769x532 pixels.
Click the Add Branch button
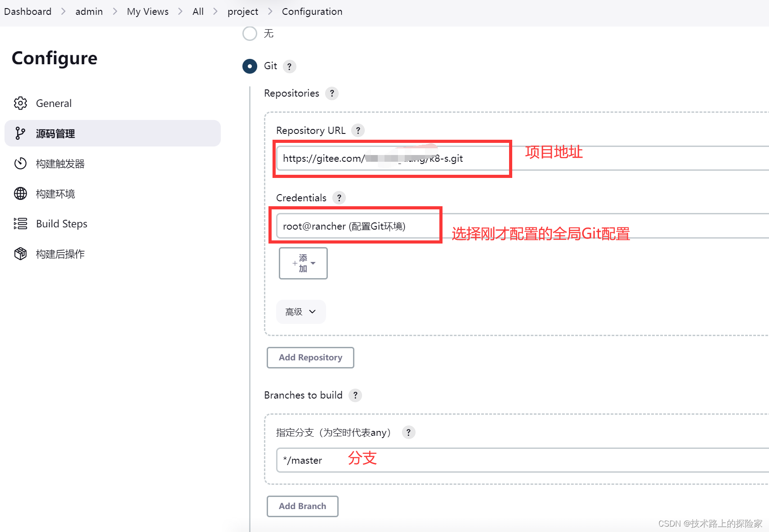(x=303, y=506)
